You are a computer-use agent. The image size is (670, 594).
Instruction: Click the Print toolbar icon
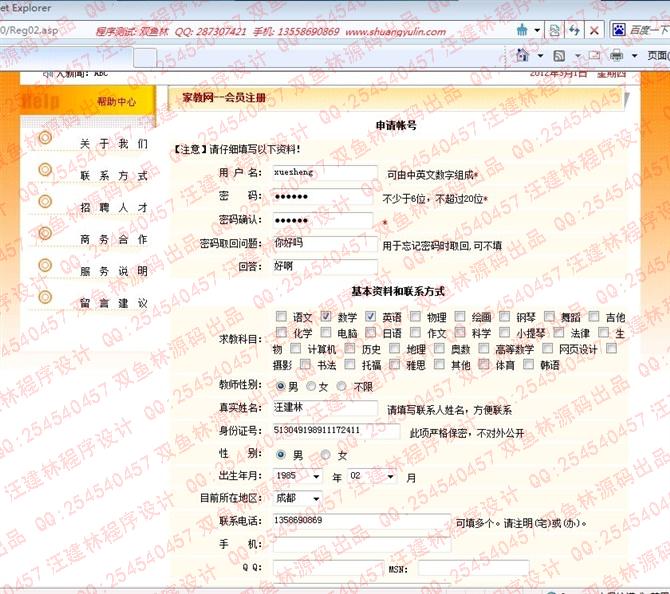tap(616, 55)
